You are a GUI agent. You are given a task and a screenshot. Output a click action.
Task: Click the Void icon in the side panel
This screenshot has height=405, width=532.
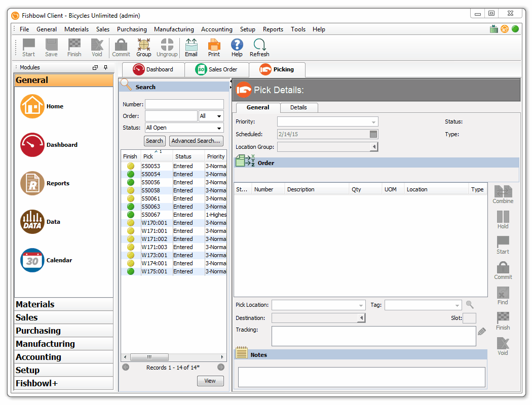tap(503, 346)
